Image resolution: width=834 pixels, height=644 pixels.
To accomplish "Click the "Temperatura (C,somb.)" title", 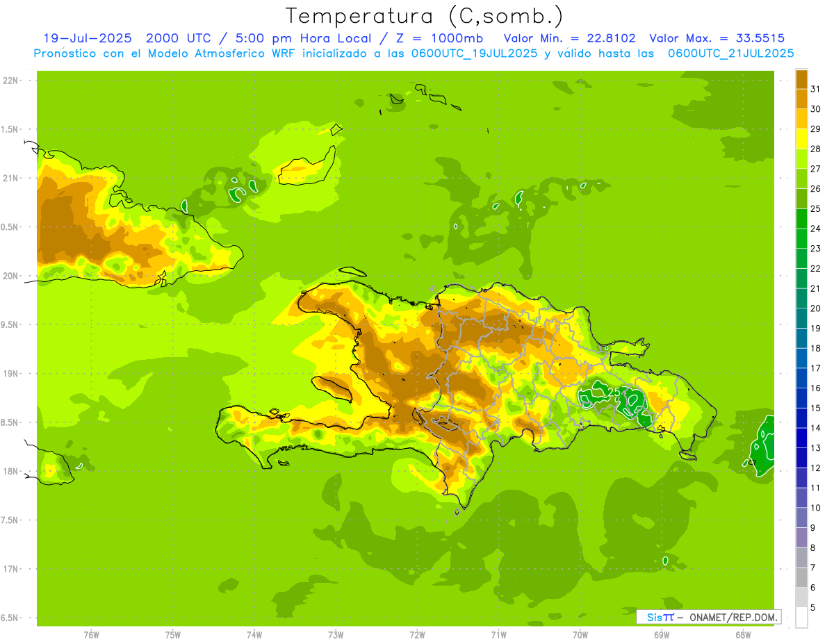I will (424, 16).
